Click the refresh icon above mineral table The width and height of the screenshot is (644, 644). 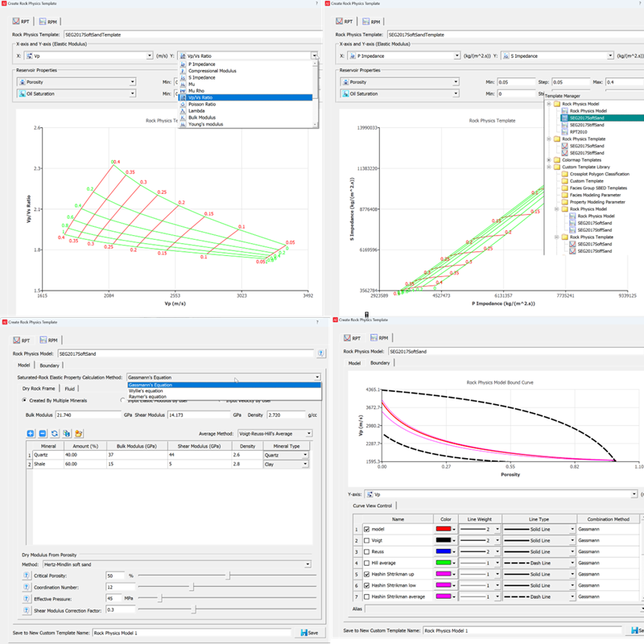click(54, 433)
